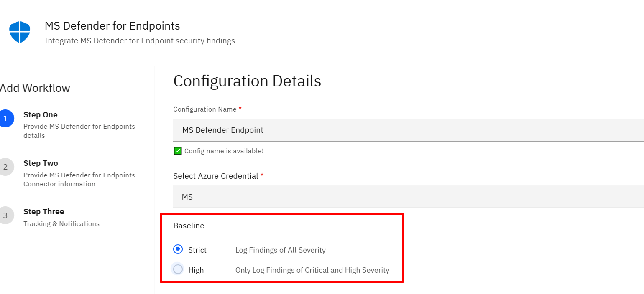Select the Strict baseline radio button

178,249
